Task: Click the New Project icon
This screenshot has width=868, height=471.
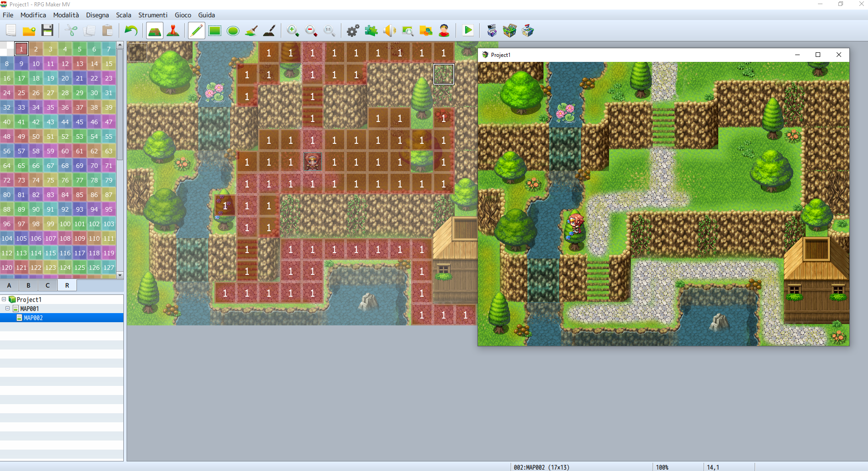Action: tap(11, 30)
